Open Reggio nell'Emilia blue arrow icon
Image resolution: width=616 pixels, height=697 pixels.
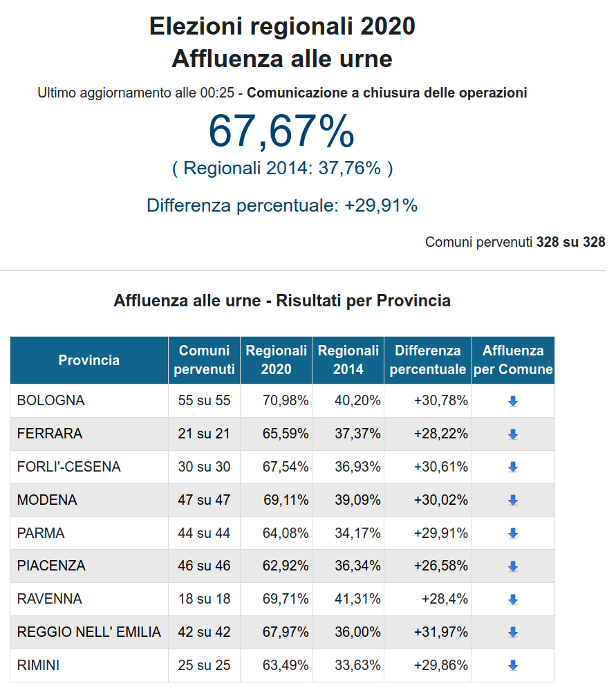pyautogui.click(x=513, y=633)
